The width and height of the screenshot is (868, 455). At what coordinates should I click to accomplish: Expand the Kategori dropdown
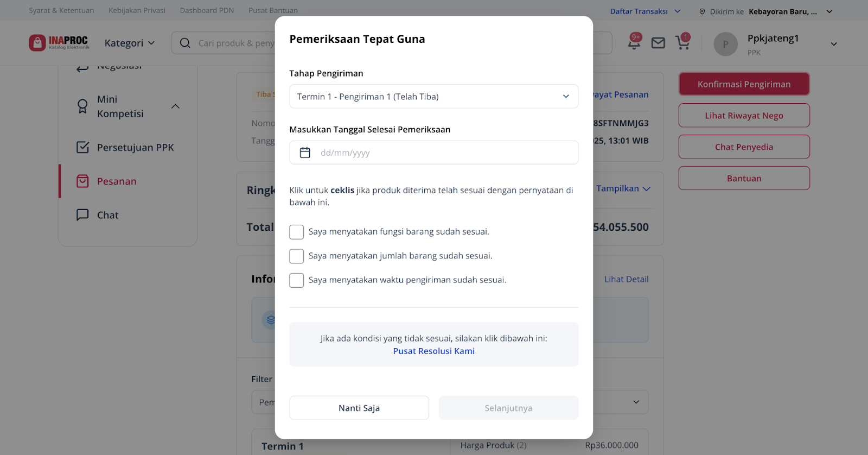click(130, 43)
